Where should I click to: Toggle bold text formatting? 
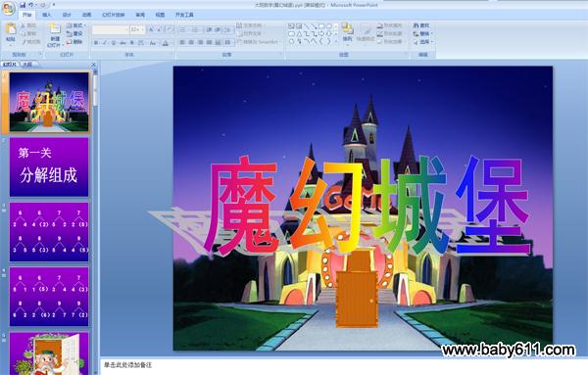(96, 43)
